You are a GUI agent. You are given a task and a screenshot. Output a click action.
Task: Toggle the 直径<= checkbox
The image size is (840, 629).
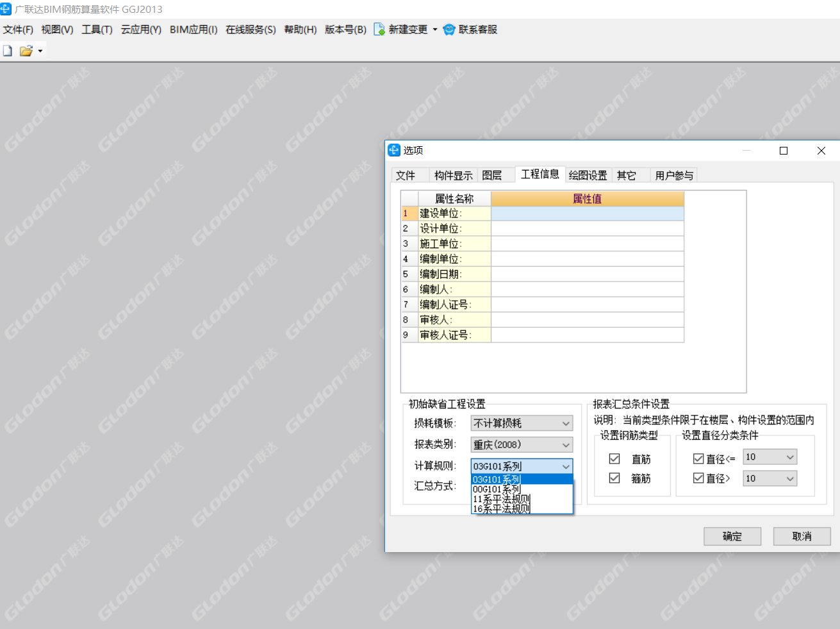tap(698, 459)
